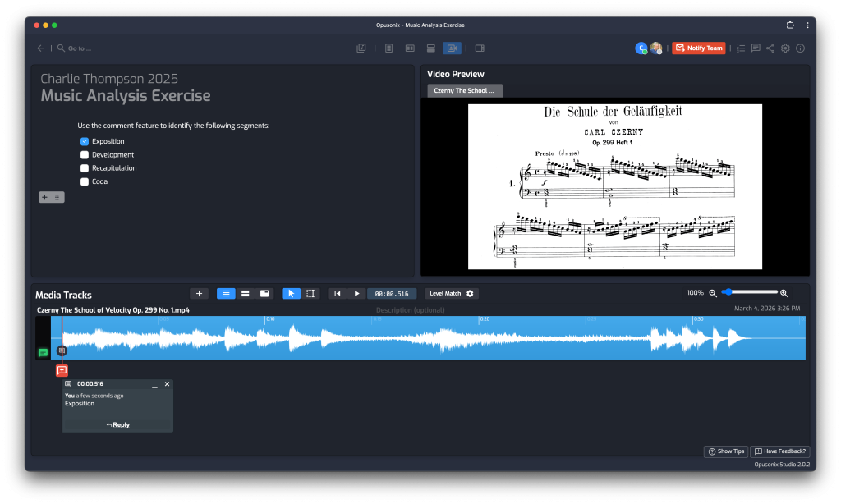Image resolution: width=841 pixels, height=504 pixels.
Task: Tick the Coda checkbox
Action: 85,181
